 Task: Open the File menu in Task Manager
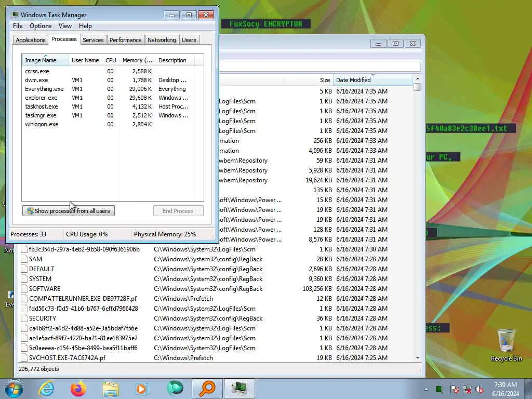coord(18,26)
